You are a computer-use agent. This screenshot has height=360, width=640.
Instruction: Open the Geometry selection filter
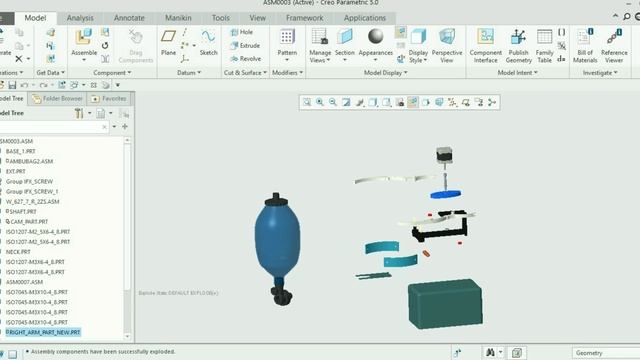[x=606, y=353]
